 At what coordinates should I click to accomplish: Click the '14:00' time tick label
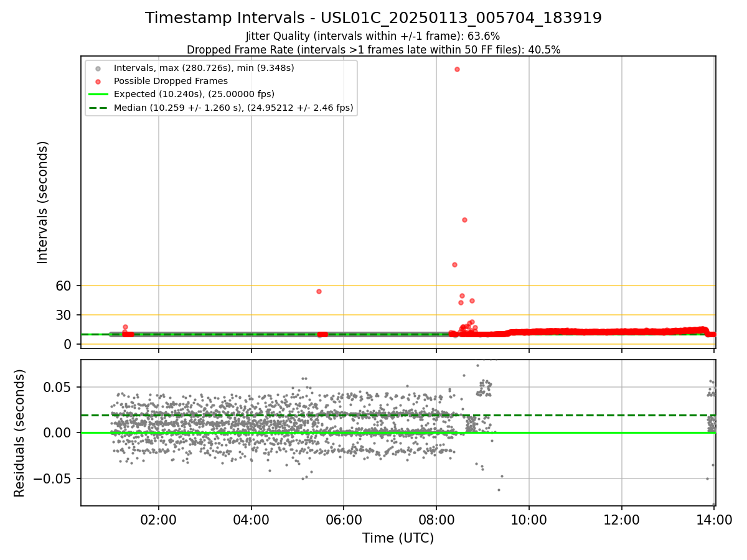pos(714,520)
